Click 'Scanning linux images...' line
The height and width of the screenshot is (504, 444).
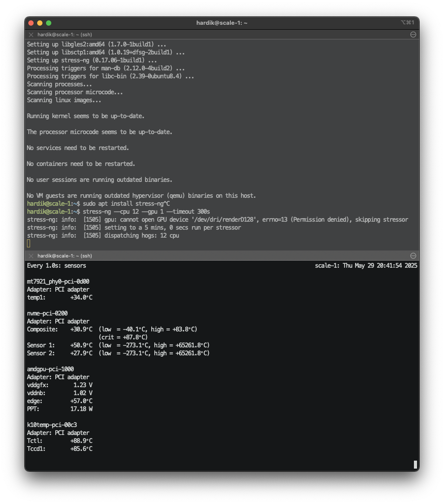[64, 100]
